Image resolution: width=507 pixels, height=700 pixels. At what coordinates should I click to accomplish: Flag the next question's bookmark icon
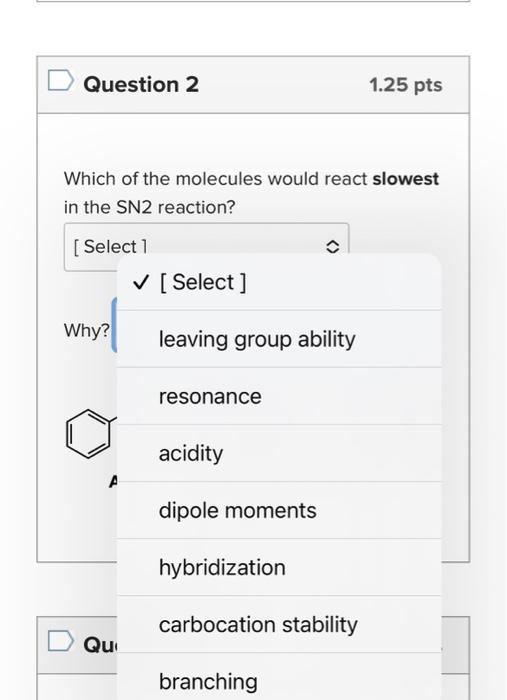pyautogui.click(x=61, y=641)
